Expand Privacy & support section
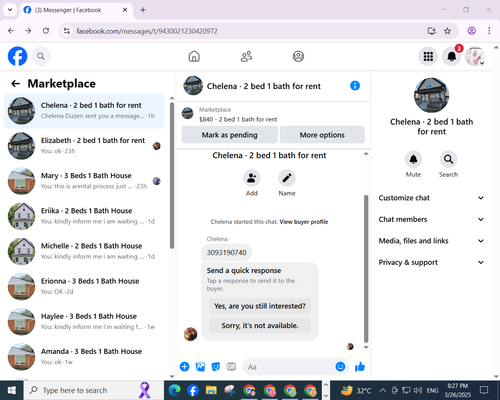The image size is (500, 400). pyautogui.click(x=431, y=262)
